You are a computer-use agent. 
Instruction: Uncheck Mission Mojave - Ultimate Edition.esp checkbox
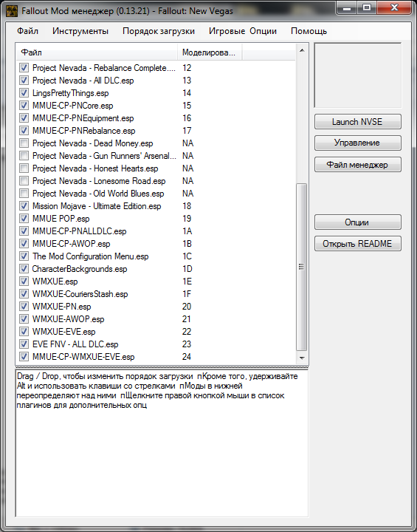coord(24,206)
